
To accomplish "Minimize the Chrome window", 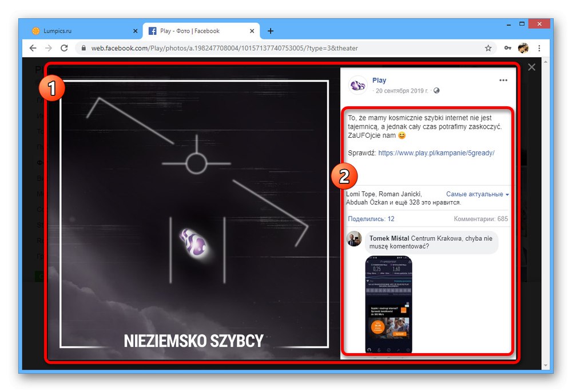I will (x=509, y=25).
